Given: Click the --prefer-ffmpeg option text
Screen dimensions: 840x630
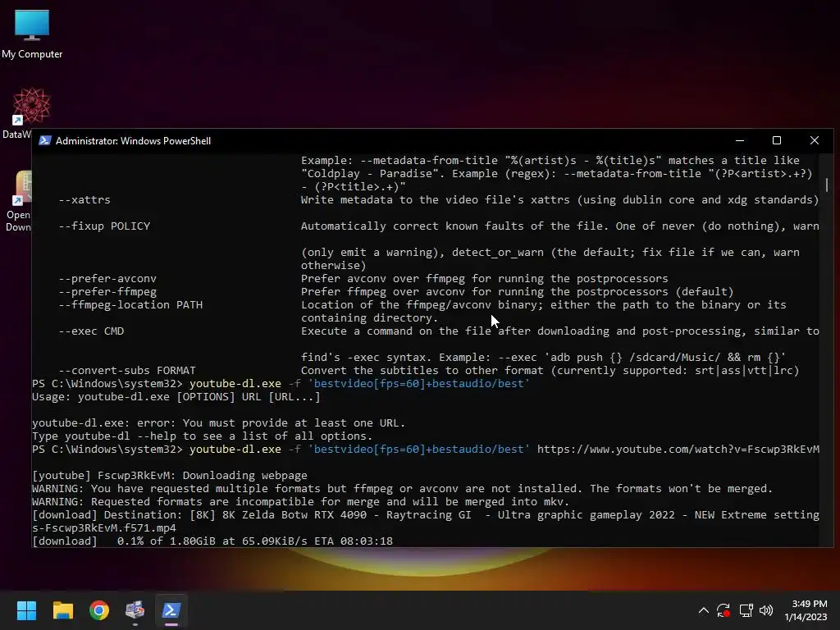Looking at the screenshot, I should tap(107, 292).
